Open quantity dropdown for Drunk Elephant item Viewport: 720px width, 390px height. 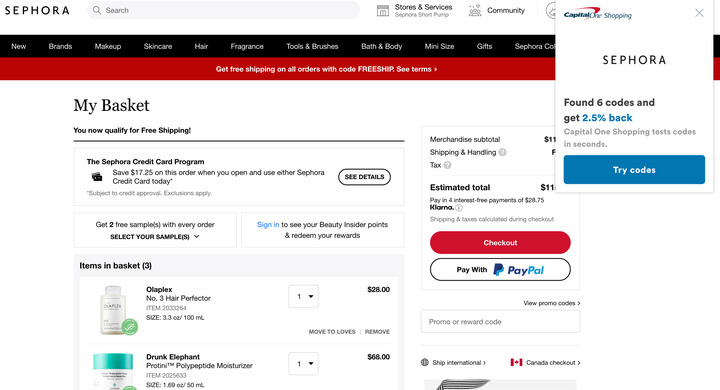click(x=304, y=364)
